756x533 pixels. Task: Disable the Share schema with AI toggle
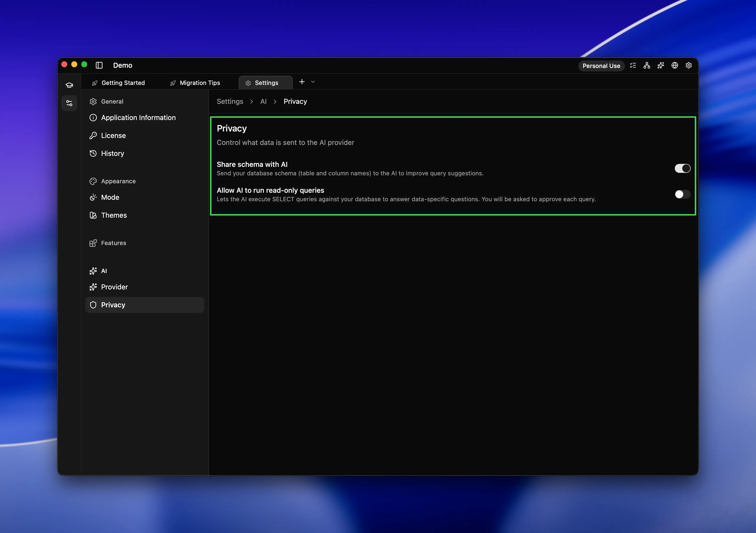coord(682,168)
